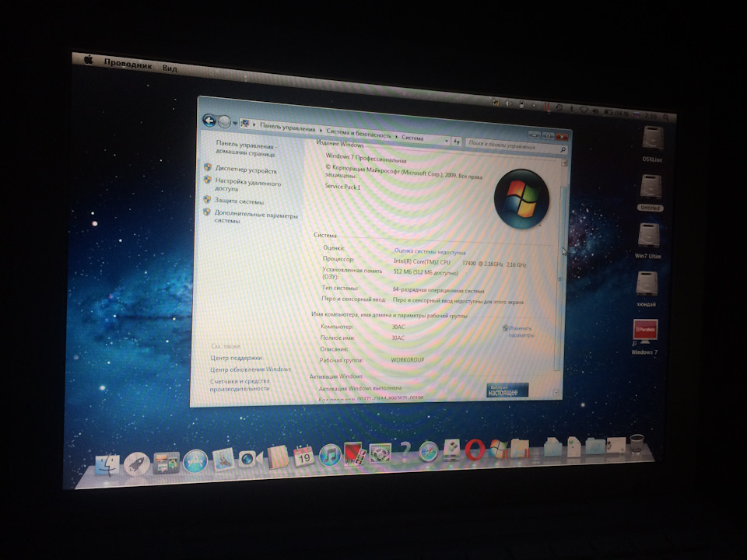Screen dimensions: 747x560
Task: Refresh the Control Panel address bar
Action: point(457,142)
